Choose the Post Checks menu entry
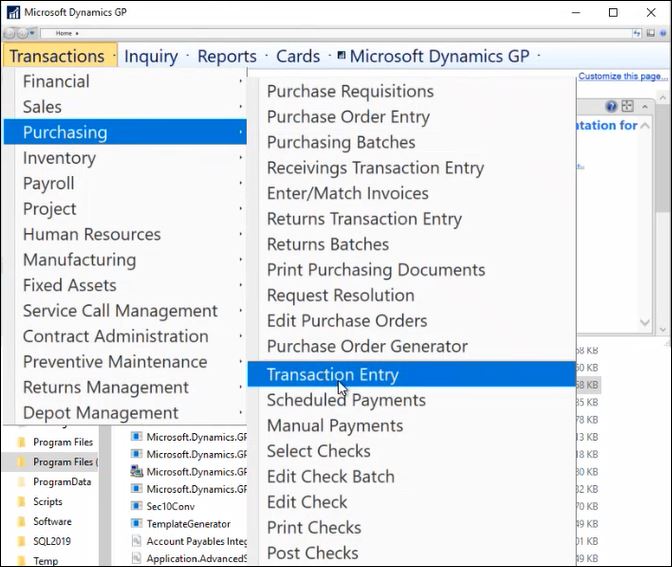This screenshot has width=672, height=567. (312, 553)
